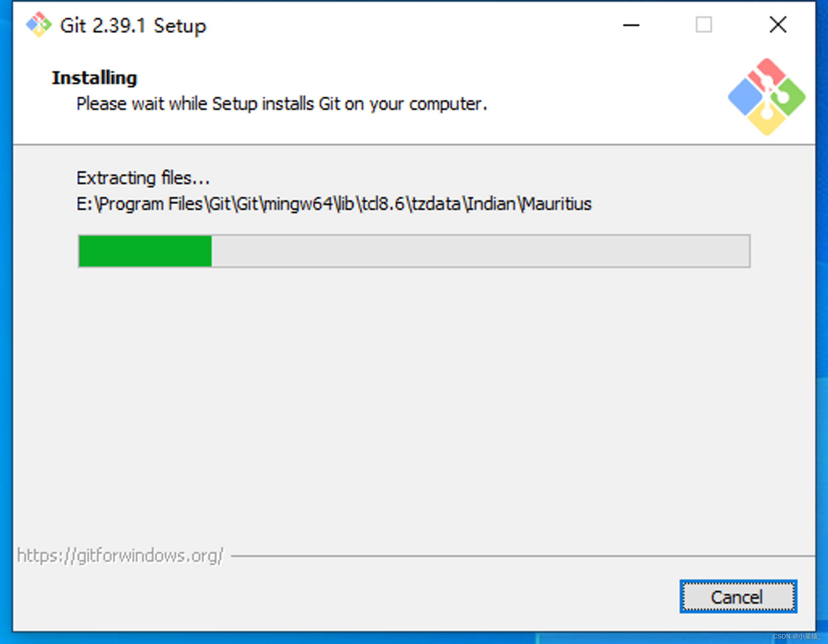Minimize the Git Setup window
Screen dimensions: 828x644
tap(631, 25)
